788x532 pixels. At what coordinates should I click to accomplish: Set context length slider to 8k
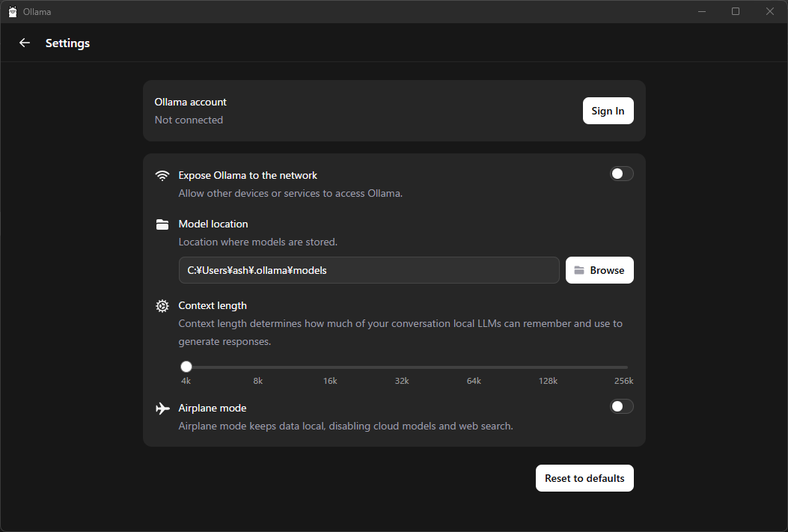point(258,367)
